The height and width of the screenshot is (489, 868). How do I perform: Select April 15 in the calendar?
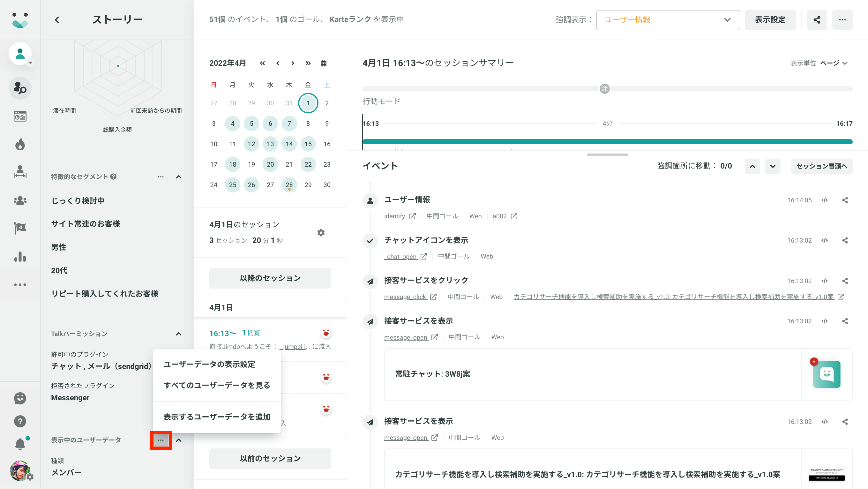coord(308,144)
